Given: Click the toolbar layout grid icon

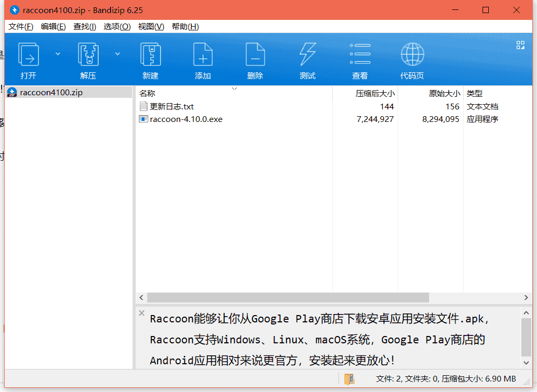Looking at the screenshot, I should pos(520,45).
